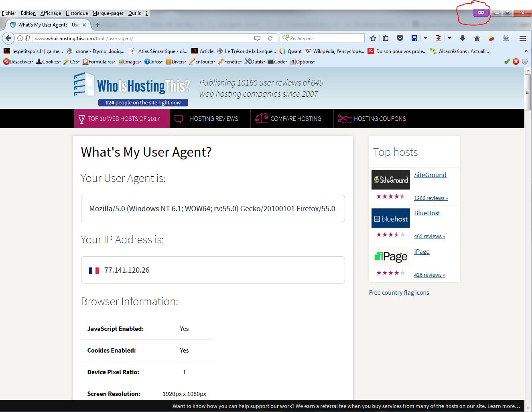Screen dimensions: 532x412
Task: Expand the Formulaires dropdown
Action: point(99,61)
